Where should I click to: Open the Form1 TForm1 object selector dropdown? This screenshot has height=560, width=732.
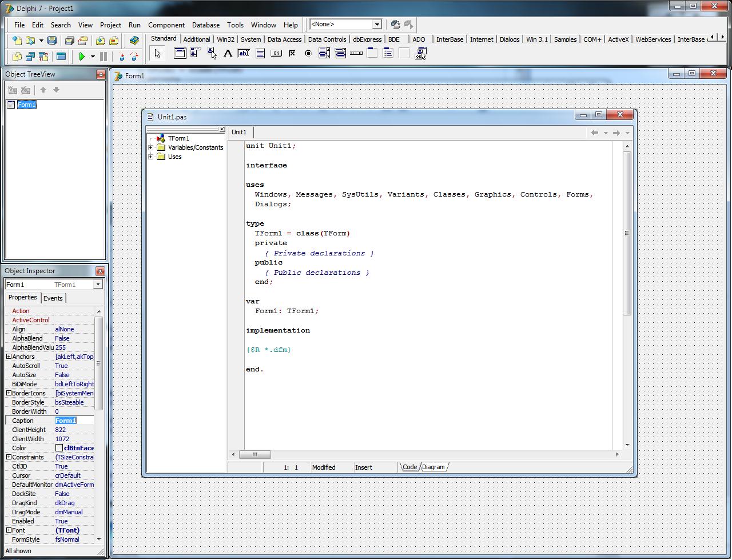(x=98, y=285)
